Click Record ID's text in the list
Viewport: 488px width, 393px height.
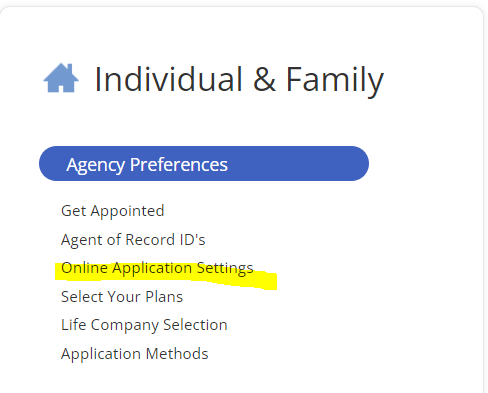(165, 240)
